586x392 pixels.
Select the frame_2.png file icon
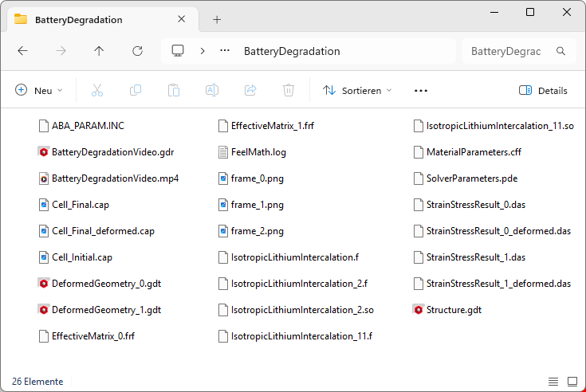pos(223,231)
